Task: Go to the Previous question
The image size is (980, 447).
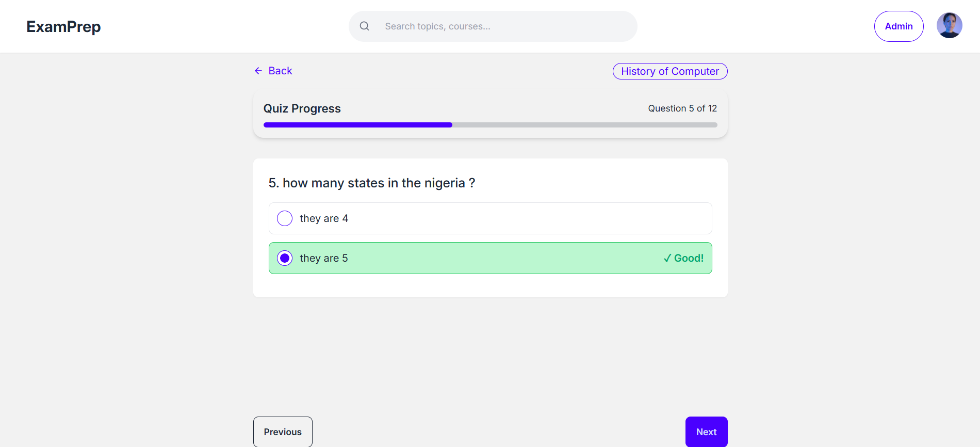Action: [283, 432]
